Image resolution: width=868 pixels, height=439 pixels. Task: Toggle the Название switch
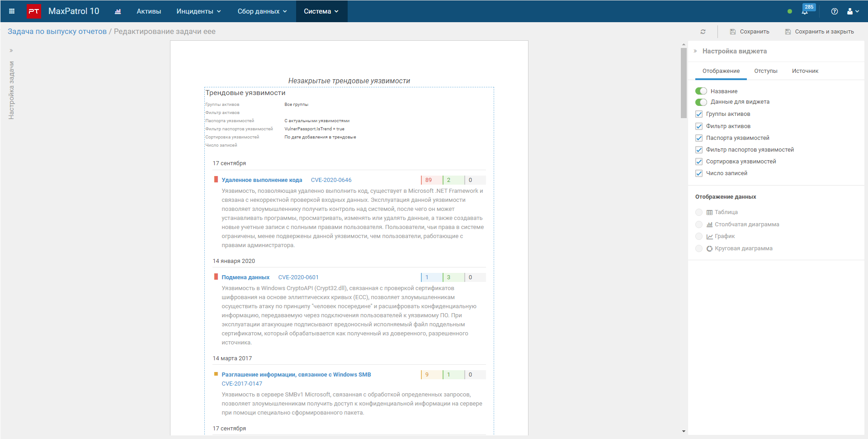tap(701, 91)
